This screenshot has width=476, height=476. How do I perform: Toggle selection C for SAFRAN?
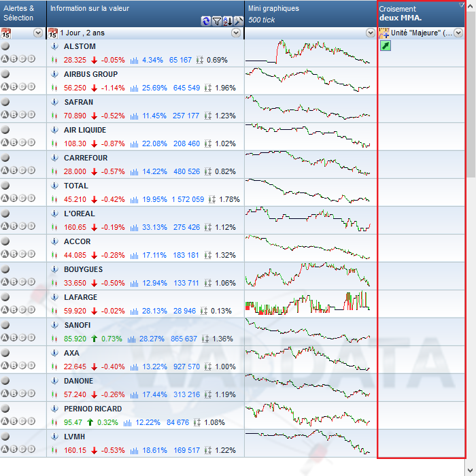22,115
